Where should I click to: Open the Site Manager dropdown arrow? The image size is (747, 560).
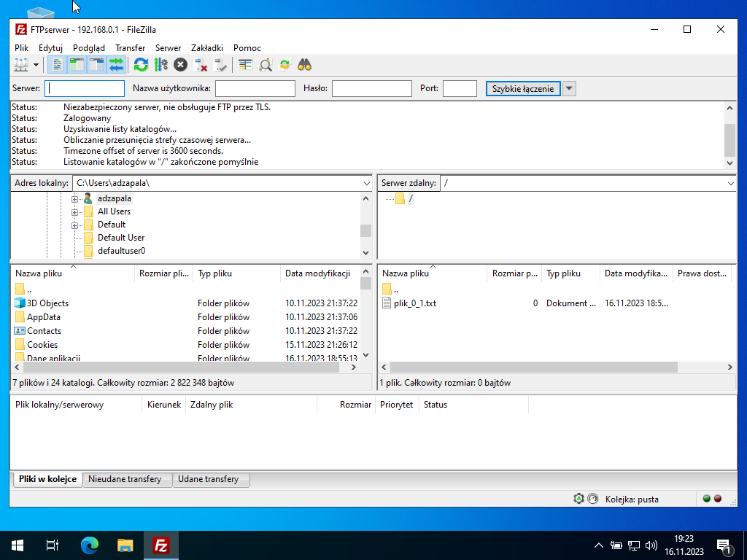click(36, 65)
